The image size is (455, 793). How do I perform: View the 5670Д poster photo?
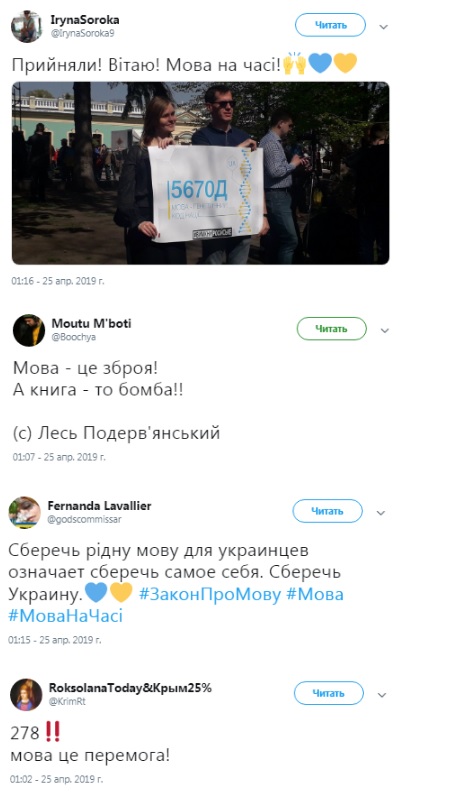pyautogui.click(x=201, y=173)
